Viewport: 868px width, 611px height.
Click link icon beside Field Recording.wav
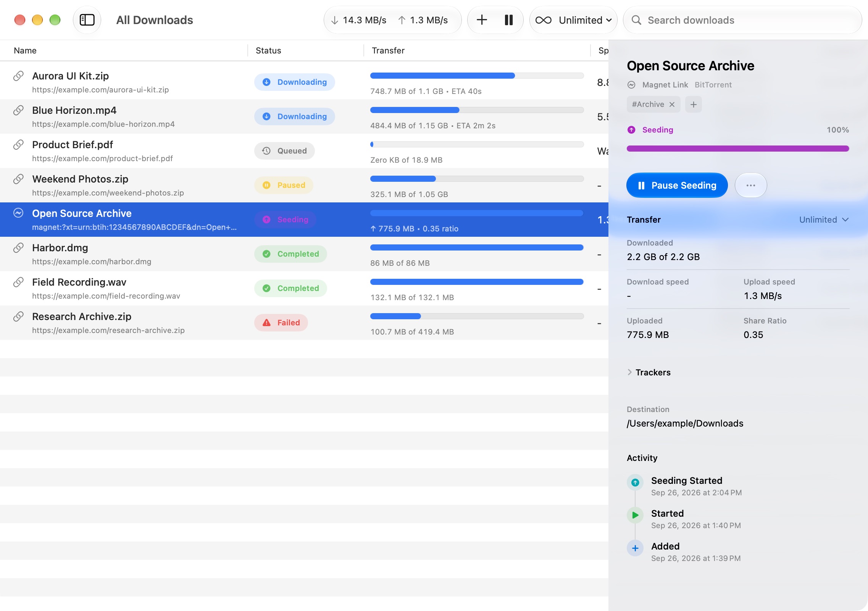pyautogui.click(x=18, y=282)
